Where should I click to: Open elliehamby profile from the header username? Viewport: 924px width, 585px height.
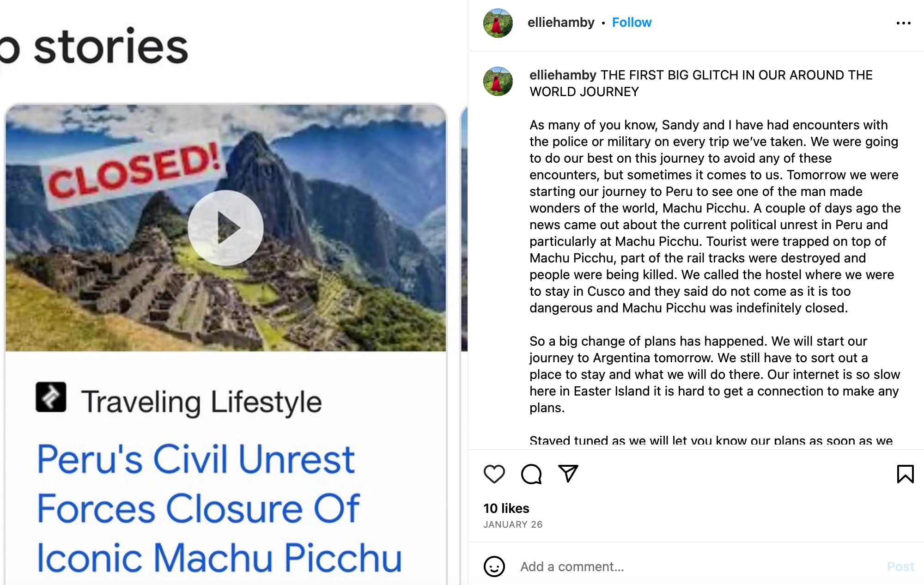pyautogui.click(x=561, y=22)
